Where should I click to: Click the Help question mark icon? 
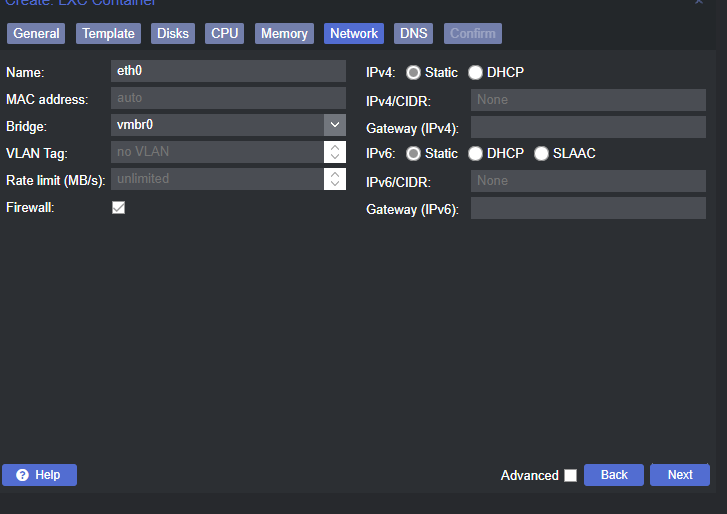click(x=22, y=475)
